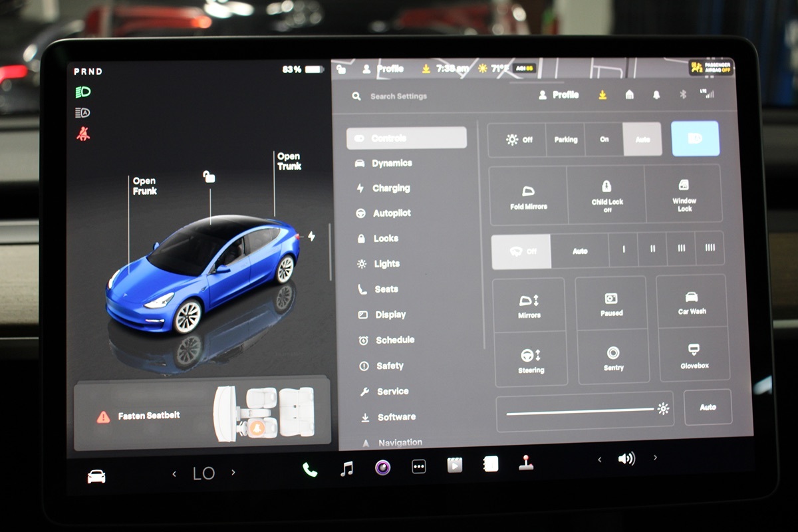This screenshot has width=798, height=532.
Task: Select Charging in settings menu
Action: 390,188
